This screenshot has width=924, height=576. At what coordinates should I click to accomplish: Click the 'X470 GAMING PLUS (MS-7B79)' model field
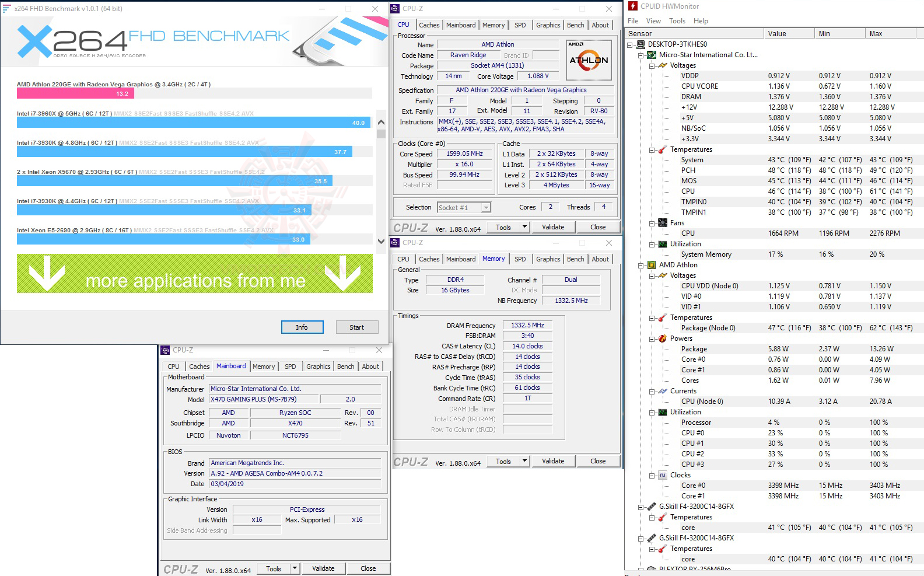pyautogui.click(x=264, y=399)
